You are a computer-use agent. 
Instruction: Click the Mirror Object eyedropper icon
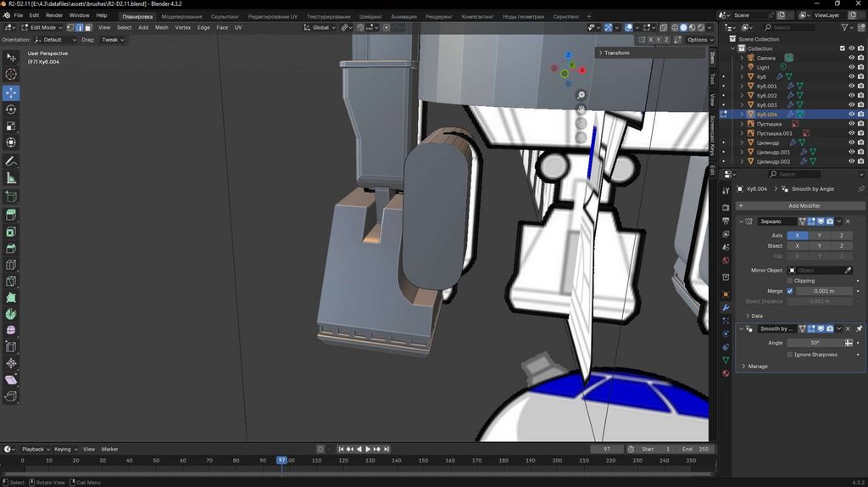coord(848,271)
